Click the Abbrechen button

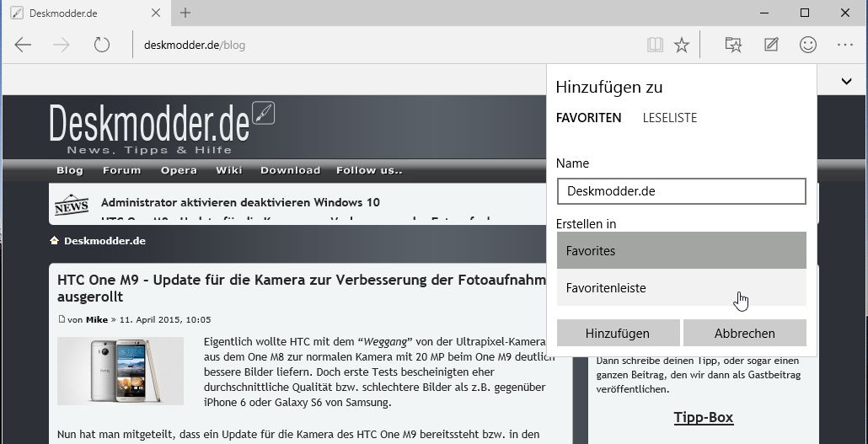click(745, 334)
